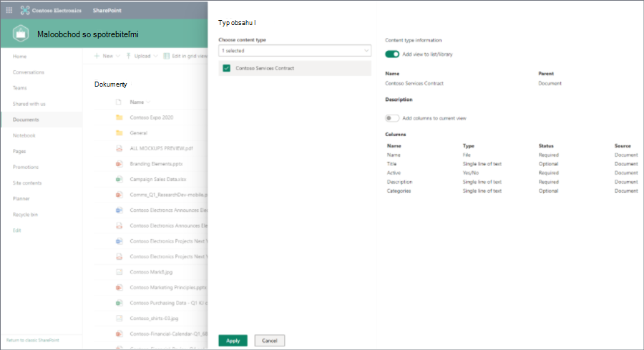644x350 pixels.
Task: Expand the Name column header chevron
Action: [x=148, y=102]
